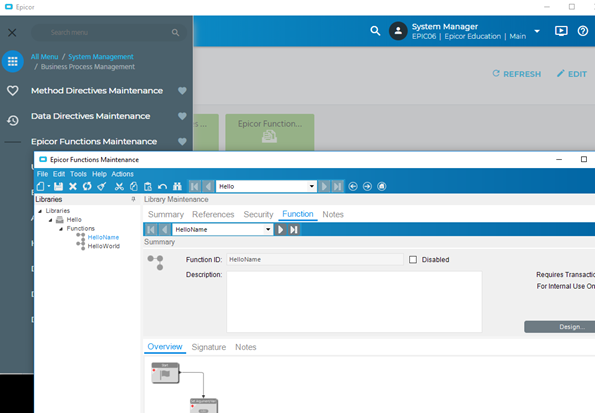Click the Paste clipboard icon

pyautogui.click(x=148, y=186)
